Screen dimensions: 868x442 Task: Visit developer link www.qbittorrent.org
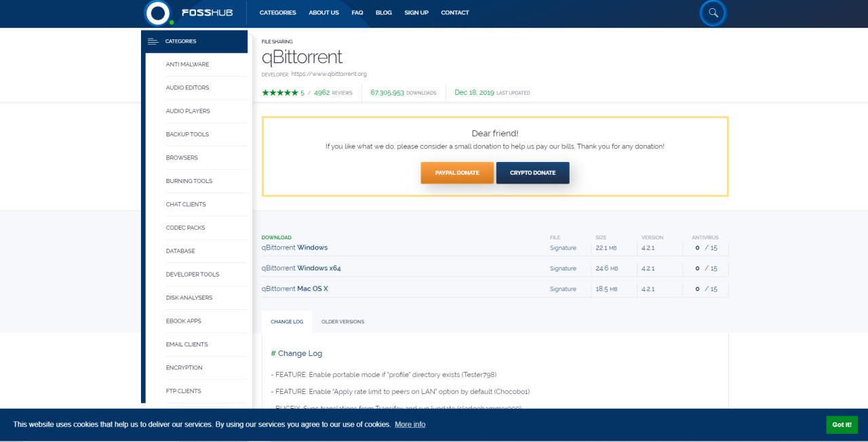[329, 74]
